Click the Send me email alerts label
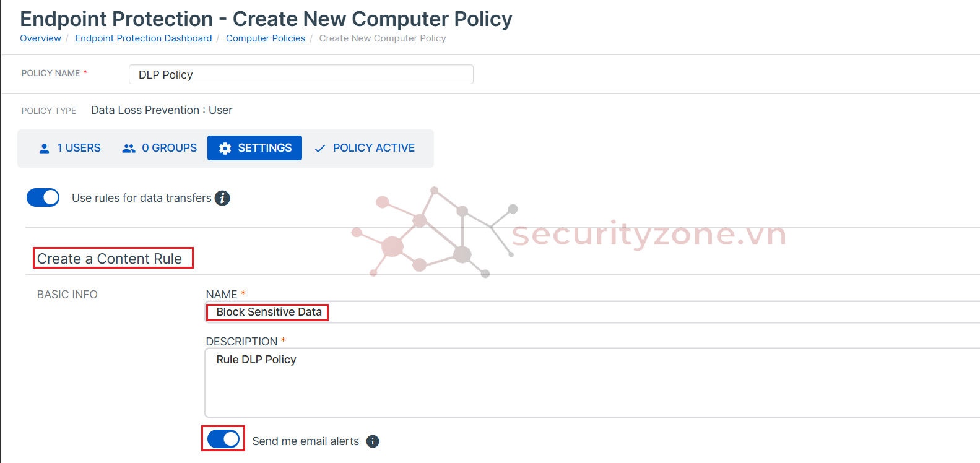Viewport: 980px width, 463px height. click(x=305, y=441)
